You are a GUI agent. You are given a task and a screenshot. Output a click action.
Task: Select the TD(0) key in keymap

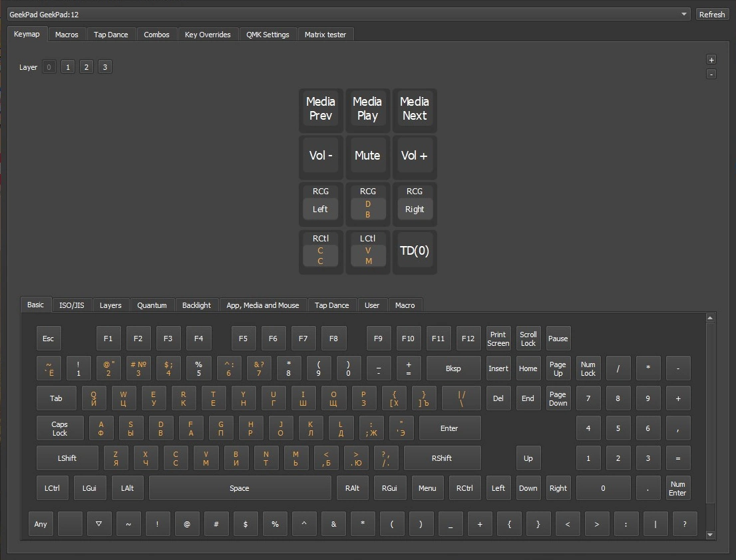414,251
